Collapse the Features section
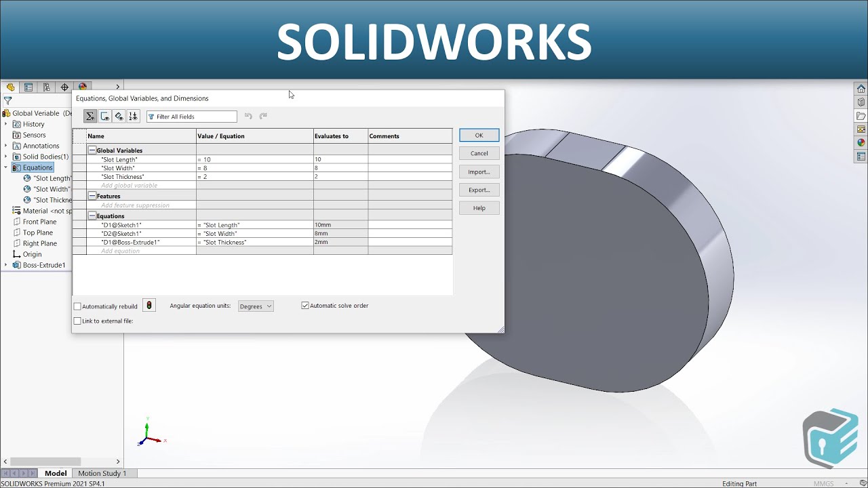Screen dimensions: 868x488 tap(92, 196)
